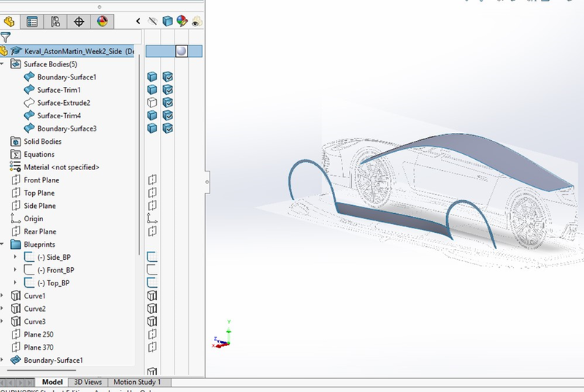This screenshot has width=584, height=392.
Task: Expand the Curve3 feature
Action: [2, 322]
